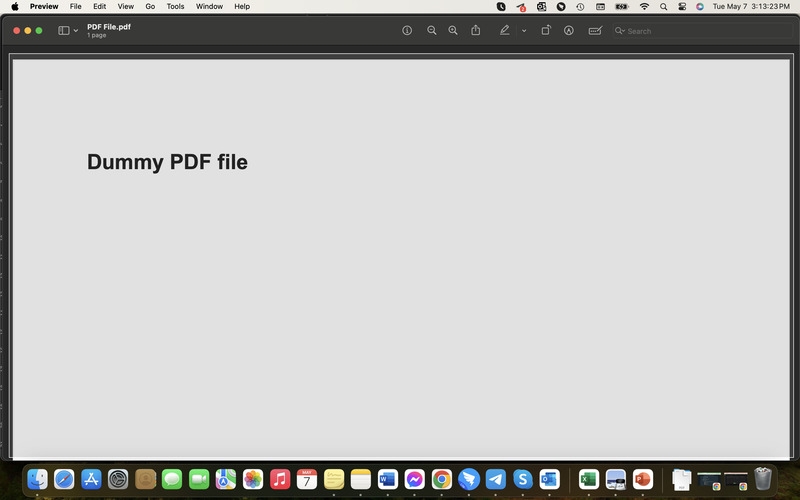Viewport: 800px width, 500px height.
Task: Select the Highlight pen tool
Action: [505, 31]
